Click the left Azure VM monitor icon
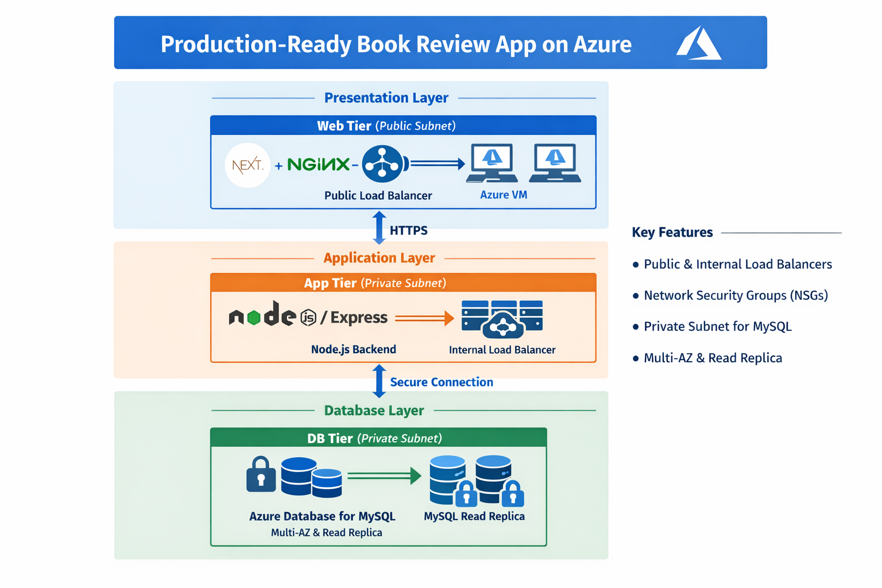 click(x=492, y=163)
